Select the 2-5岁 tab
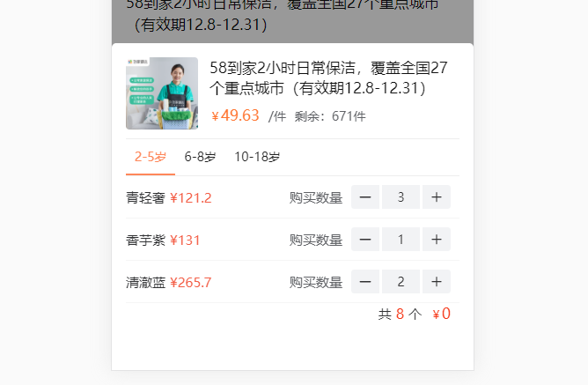 151,157
